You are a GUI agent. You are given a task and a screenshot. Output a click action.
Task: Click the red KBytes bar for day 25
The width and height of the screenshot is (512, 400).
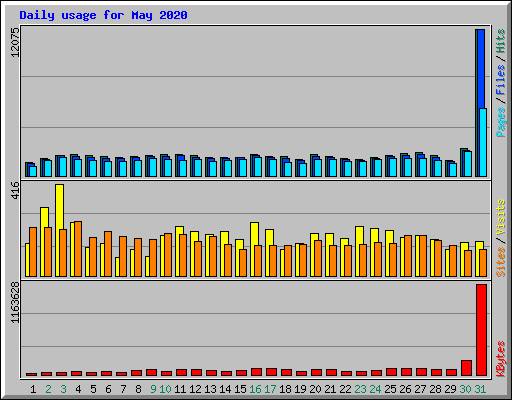391,372
